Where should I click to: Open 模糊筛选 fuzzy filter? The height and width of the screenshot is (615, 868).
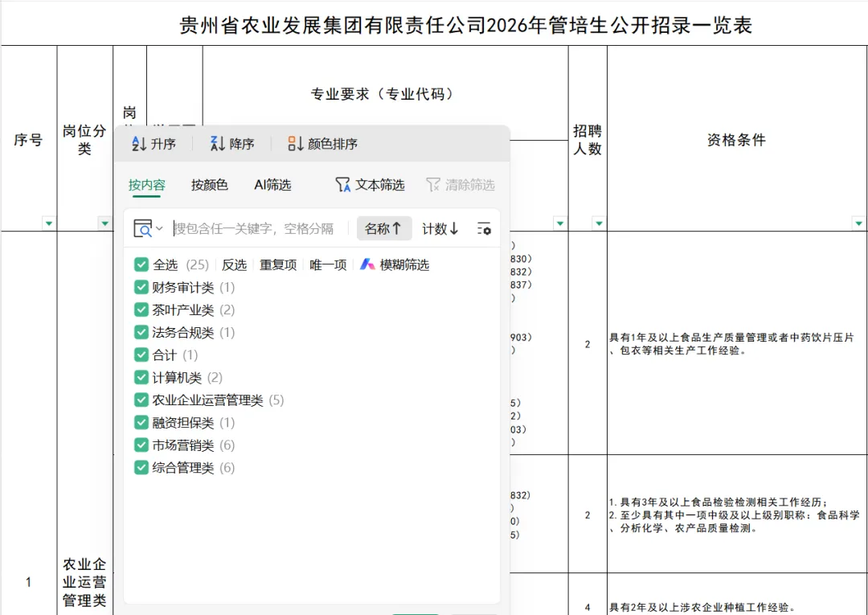[x=395, y=264]
